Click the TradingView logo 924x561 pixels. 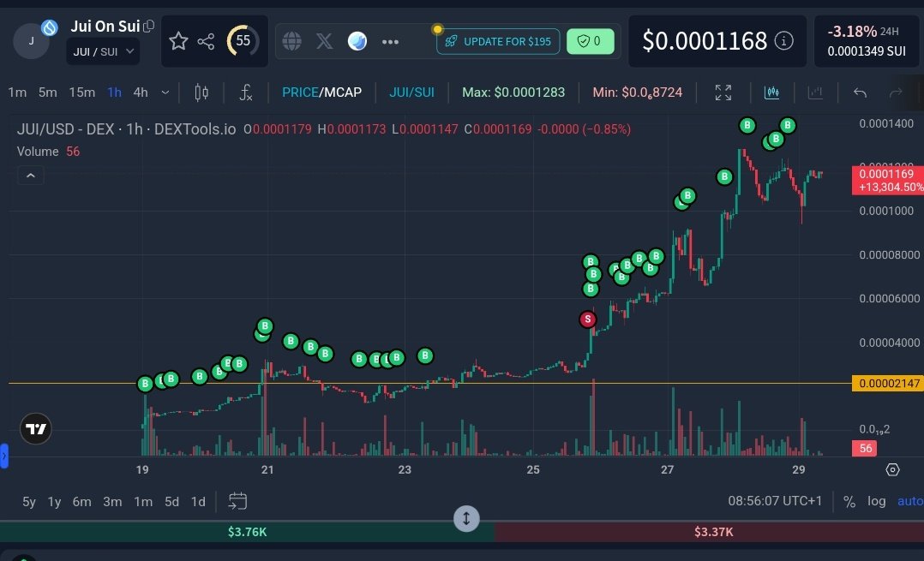click(x=36, y=428)
